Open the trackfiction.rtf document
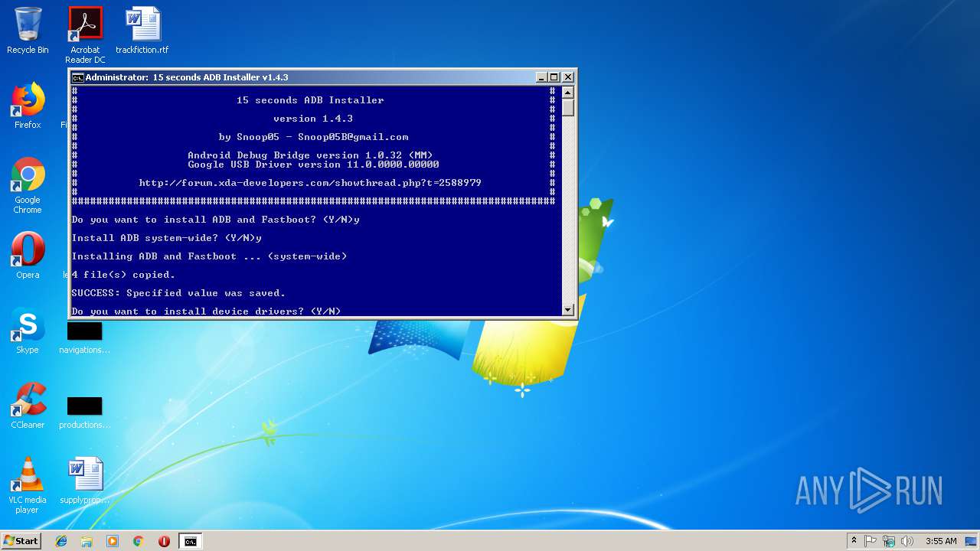Screen dimensions: 980x551 point(142,31)
